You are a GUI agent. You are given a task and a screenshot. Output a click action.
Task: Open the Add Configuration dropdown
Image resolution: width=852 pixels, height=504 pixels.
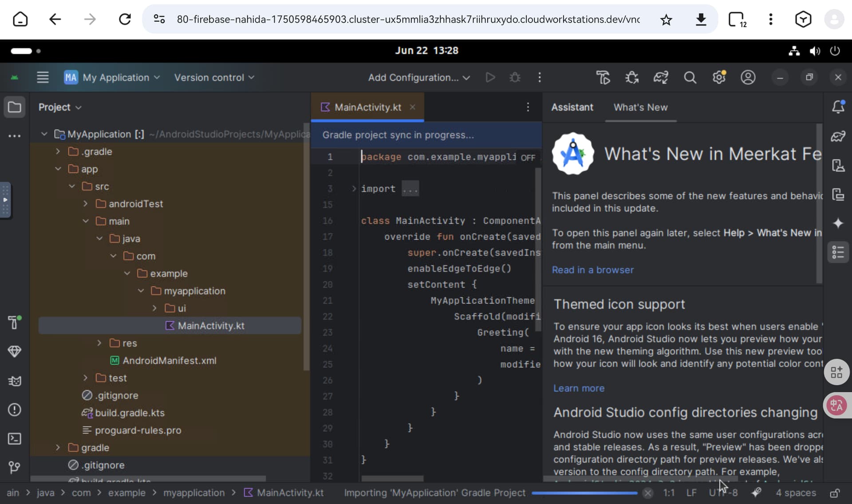(418, 78)
